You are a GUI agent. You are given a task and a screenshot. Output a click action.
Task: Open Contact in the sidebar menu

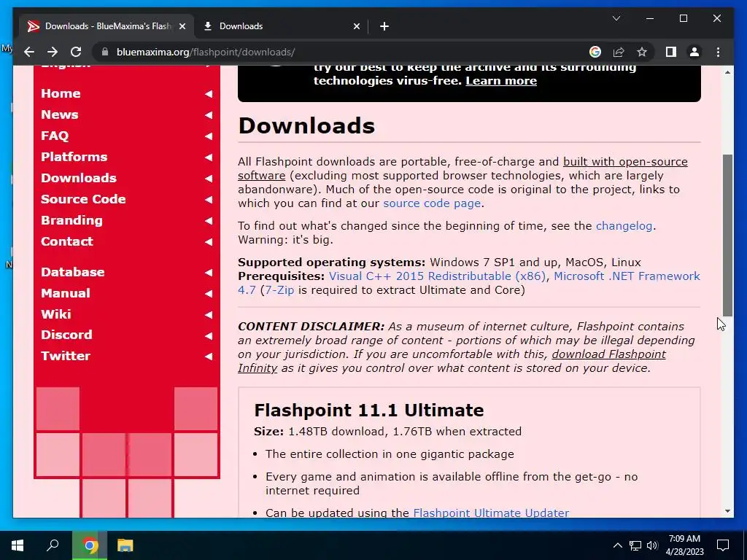[x=66, y=241]
